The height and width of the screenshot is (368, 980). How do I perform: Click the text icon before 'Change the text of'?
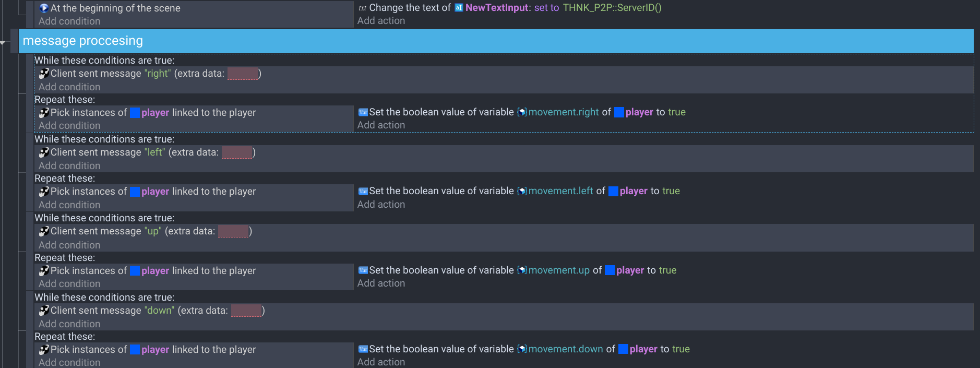tap(362, 8)
